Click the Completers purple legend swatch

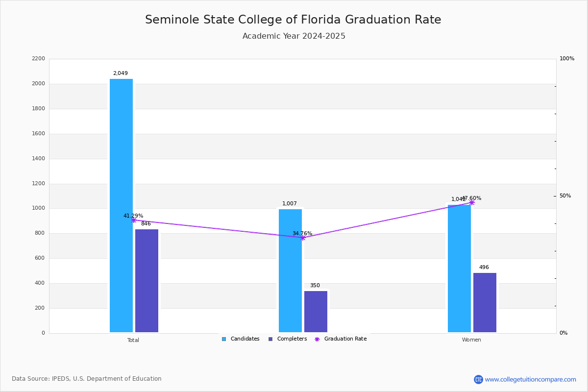click(x=270, y=339)
